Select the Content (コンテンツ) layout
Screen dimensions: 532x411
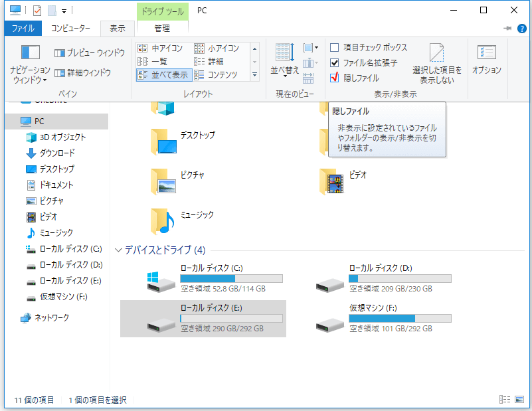pyautogui.click(x=216, y=74)
